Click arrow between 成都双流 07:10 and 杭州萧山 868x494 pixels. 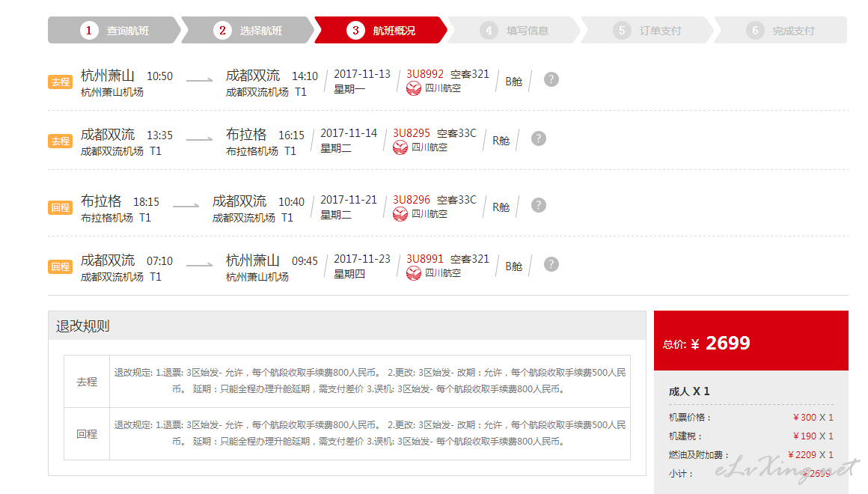(x=199, y=265)
